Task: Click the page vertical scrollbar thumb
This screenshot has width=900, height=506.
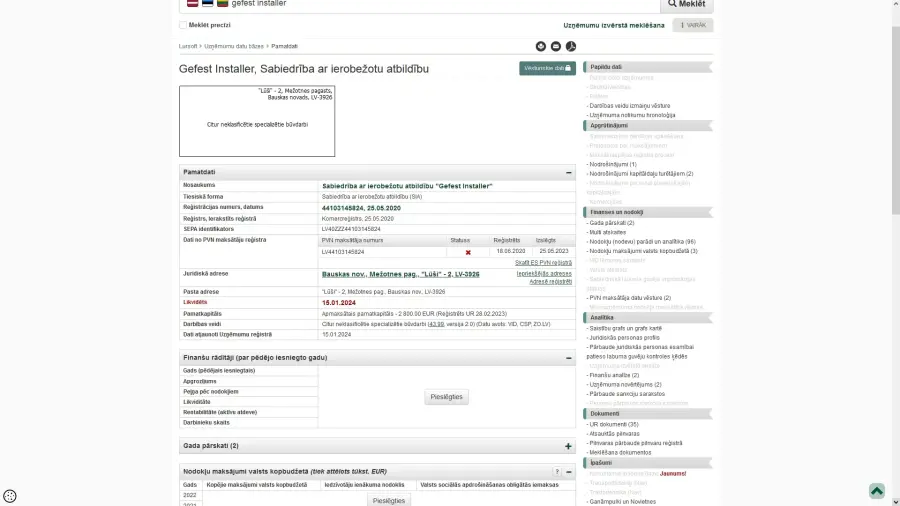Action: point(895,120)
